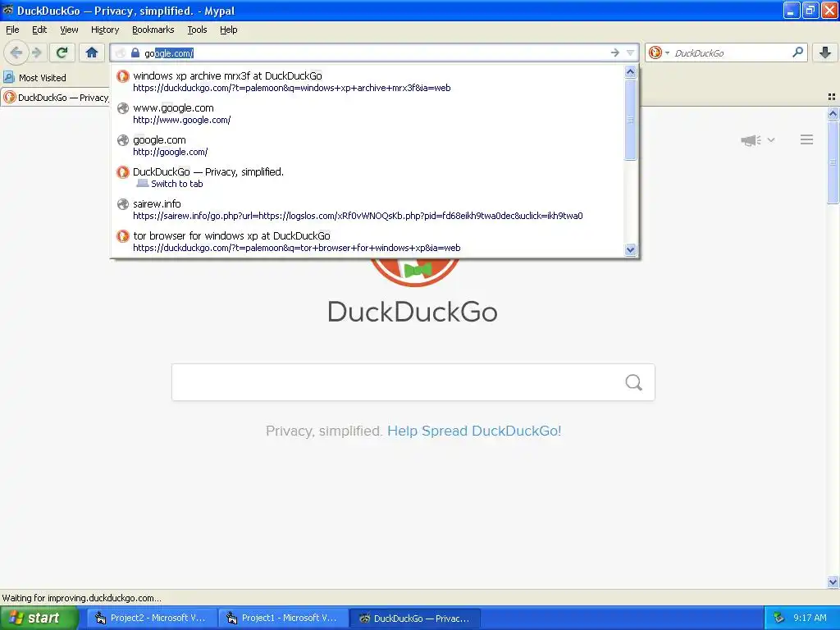The width and height of the screenshot is (840, 630).
Task: Open the search engine selector dropdown
Action: pos(667,52)
